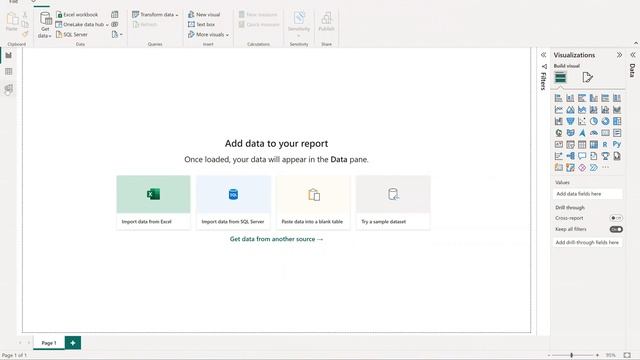Add a new page with plus button
Image resolution: width=640 pixels, height=360 pixels.
[73, 343]
